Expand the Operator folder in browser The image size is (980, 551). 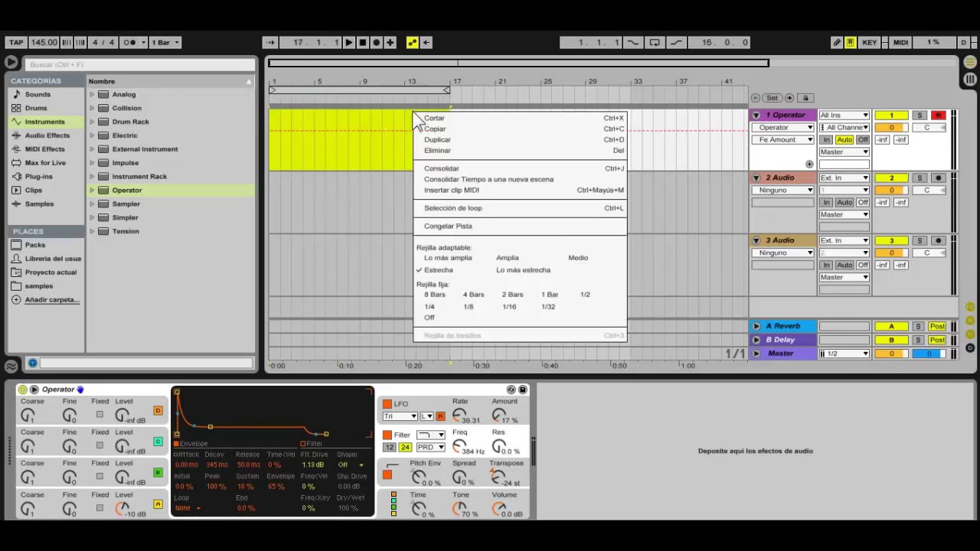coord(92,191)
